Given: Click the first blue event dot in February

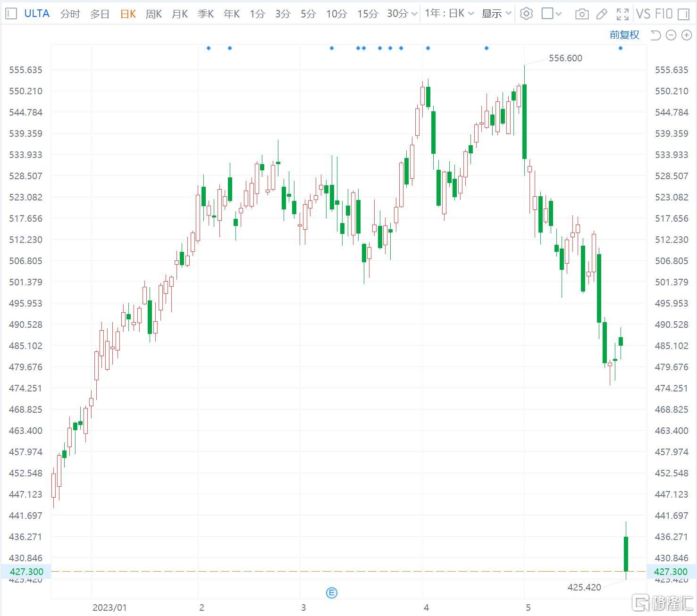Looking at the screenshot, I should coord(209,48).
